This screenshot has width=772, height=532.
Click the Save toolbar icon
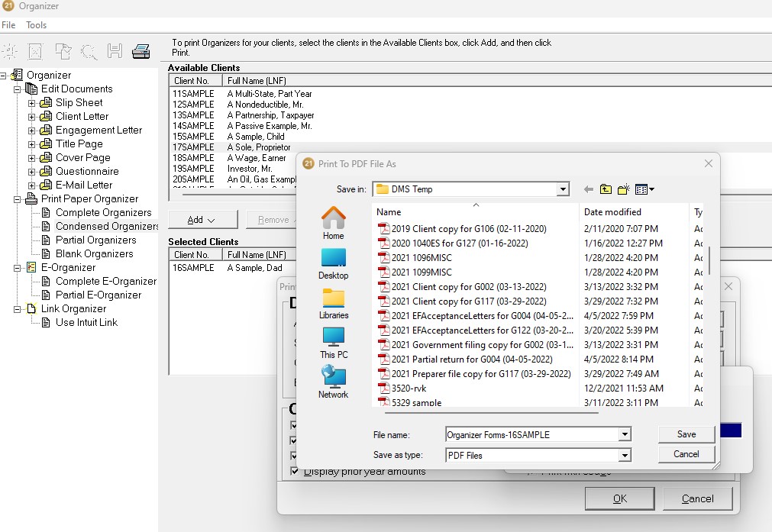tap(115, 51)
